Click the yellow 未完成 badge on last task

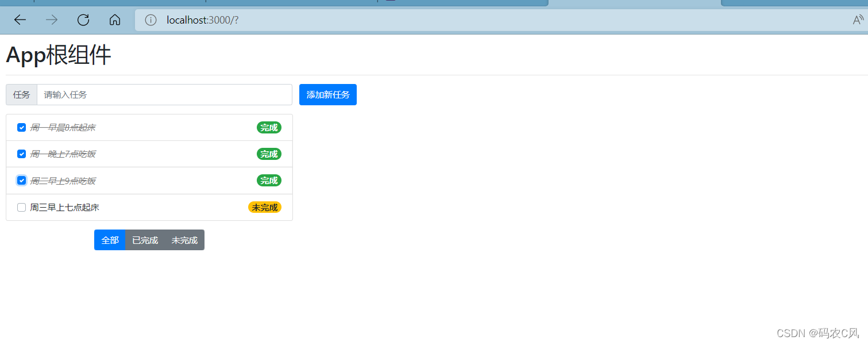(265, 208)
